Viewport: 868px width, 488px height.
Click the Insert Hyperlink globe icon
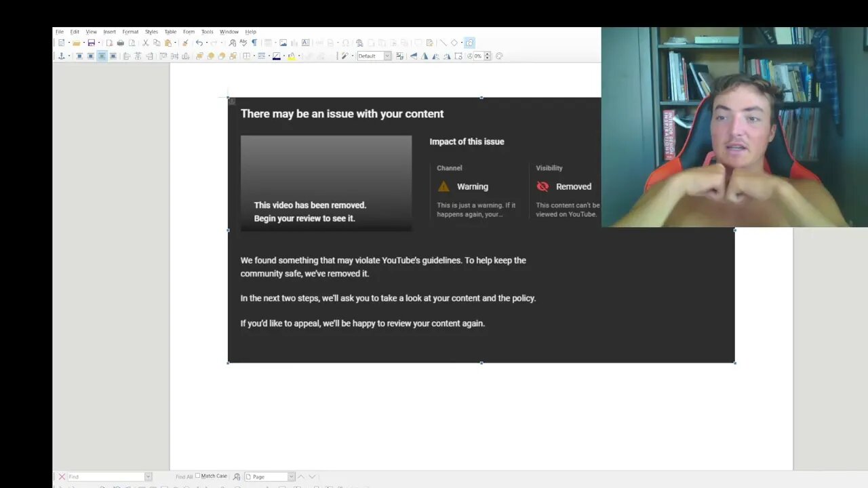[359, 43]
